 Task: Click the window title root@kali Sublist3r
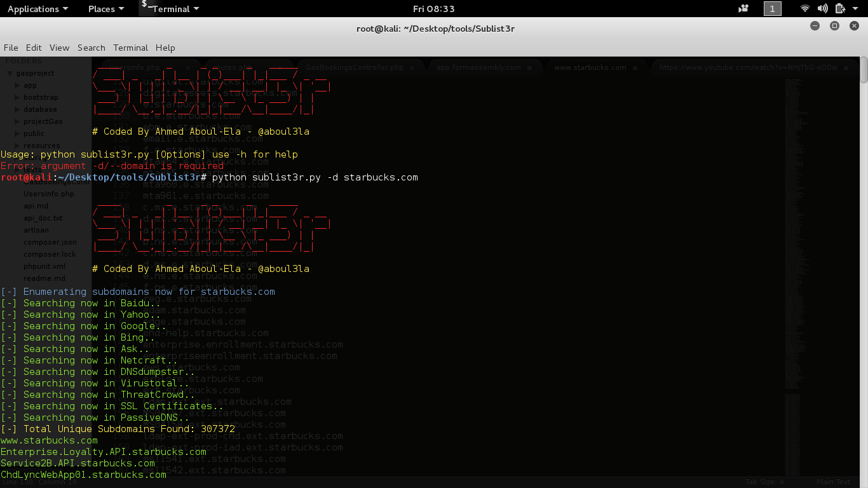click(x=436, y=29)
